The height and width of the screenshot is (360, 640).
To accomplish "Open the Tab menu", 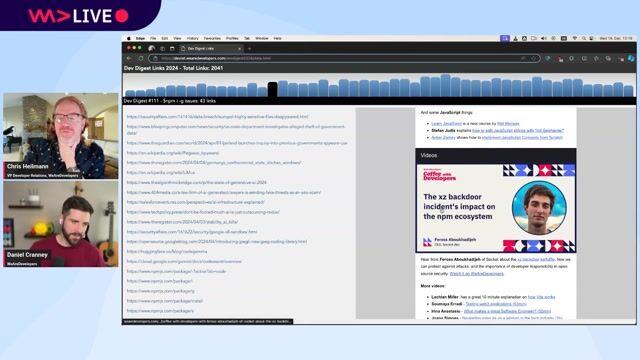I will (x=247, y=38).
